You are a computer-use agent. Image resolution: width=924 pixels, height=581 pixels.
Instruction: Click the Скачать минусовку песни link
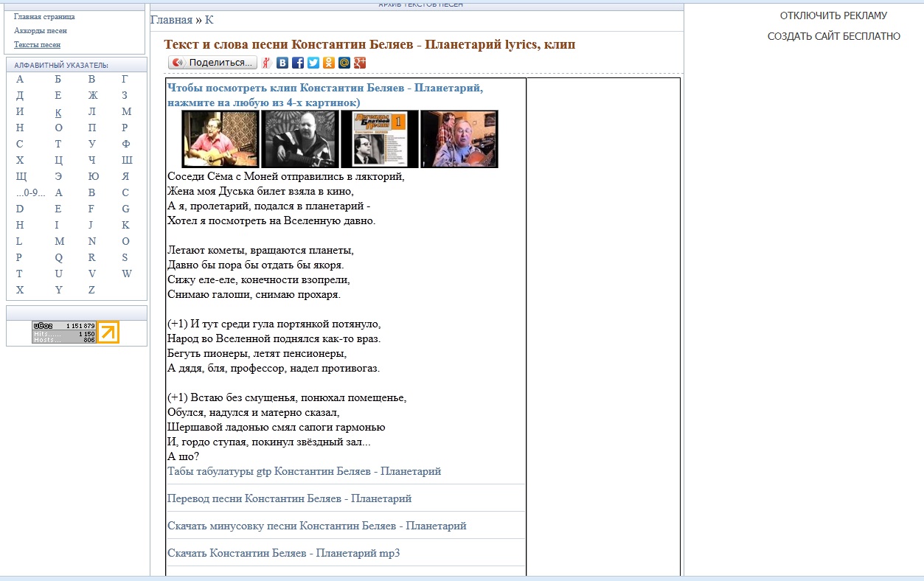coord(316,526)
